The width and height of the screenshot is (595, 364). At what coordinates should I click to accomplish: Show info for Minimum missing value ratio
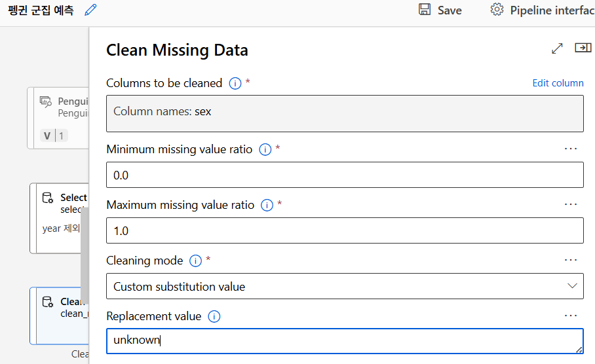click(265, 149)
